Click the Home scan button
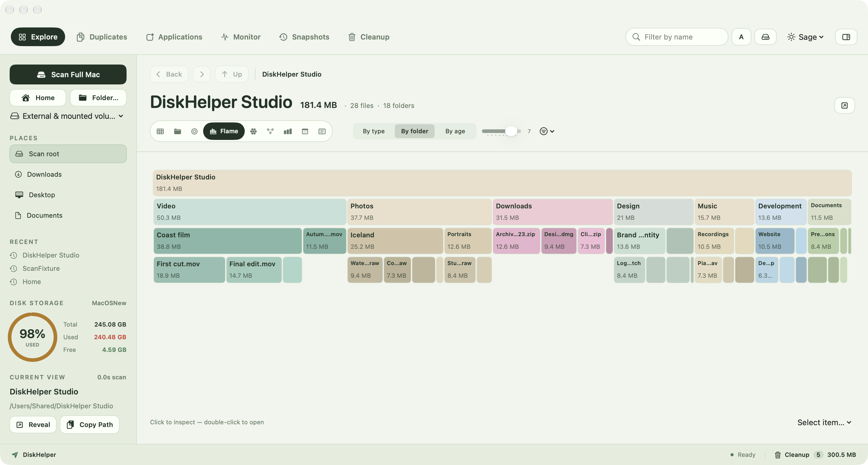 (x=38, y=98)
